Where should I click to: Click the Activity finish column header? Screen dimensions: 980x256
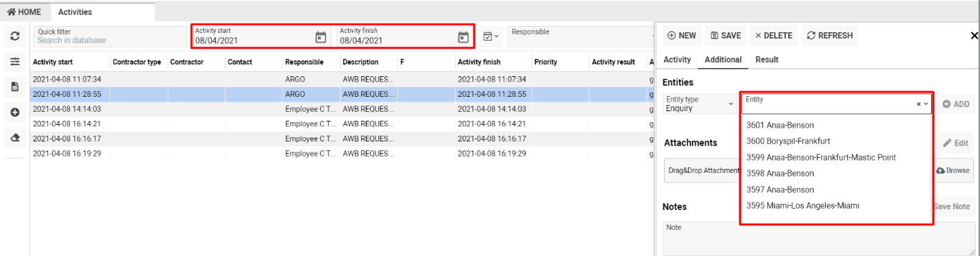point(479,62)
